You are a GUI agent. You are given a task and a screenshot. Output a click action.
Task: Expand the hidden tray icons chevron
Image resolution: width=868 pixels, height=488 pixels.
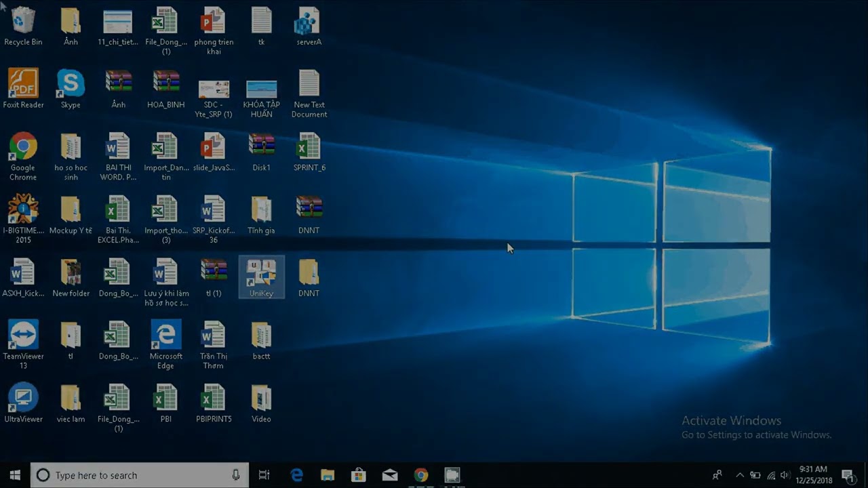pos(740,475)
